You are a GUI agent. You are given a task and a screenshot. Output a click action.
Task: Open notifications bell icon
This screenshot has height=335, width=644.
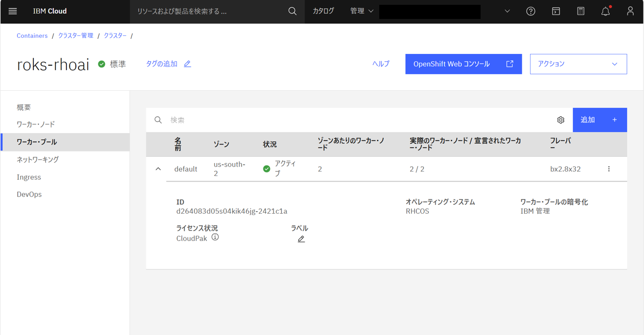(606, 11)
